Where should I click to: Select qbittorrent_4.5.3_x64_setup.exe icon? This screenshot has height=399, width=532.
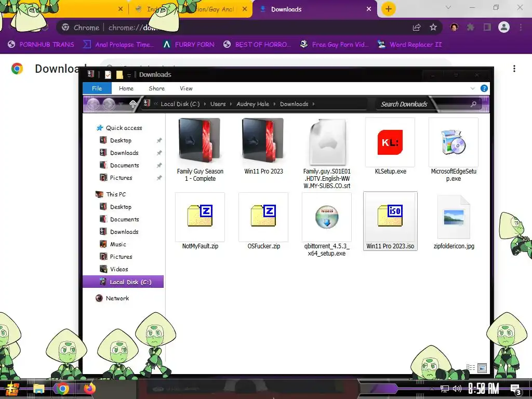(x=327, y=224)
